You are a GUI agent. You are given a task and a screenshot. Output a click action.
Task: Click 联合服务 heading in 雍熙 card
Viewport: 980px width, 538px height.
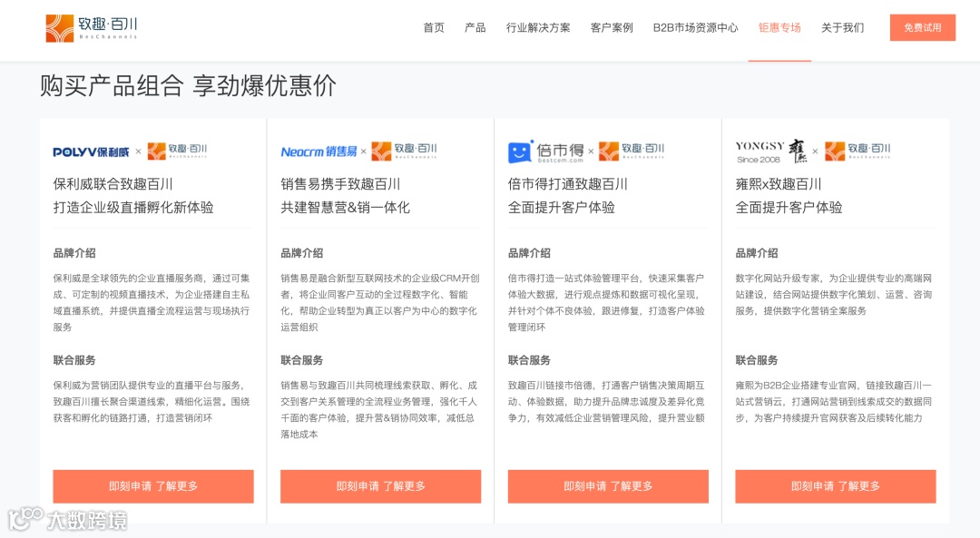click(757, 360)
